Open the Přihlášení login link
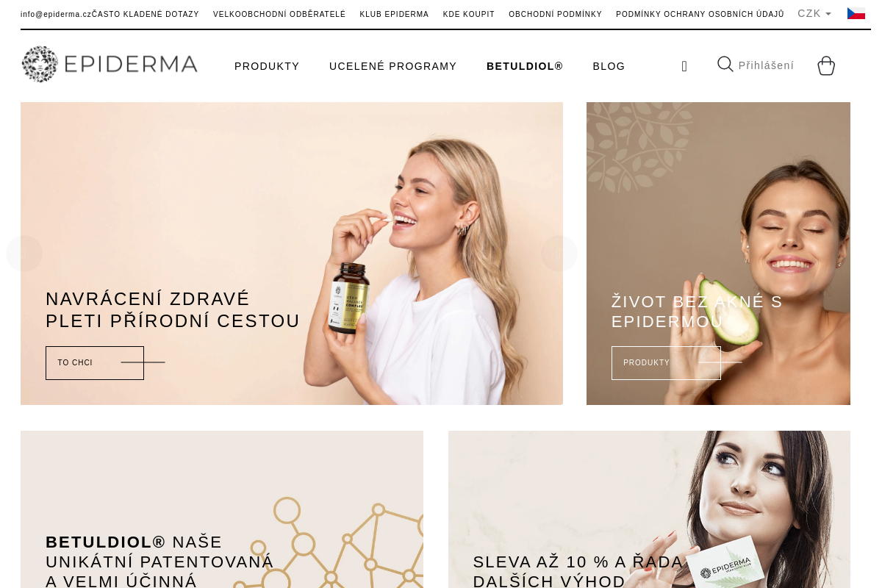Viewport: 882px width, 588px height. click(766, 65)
